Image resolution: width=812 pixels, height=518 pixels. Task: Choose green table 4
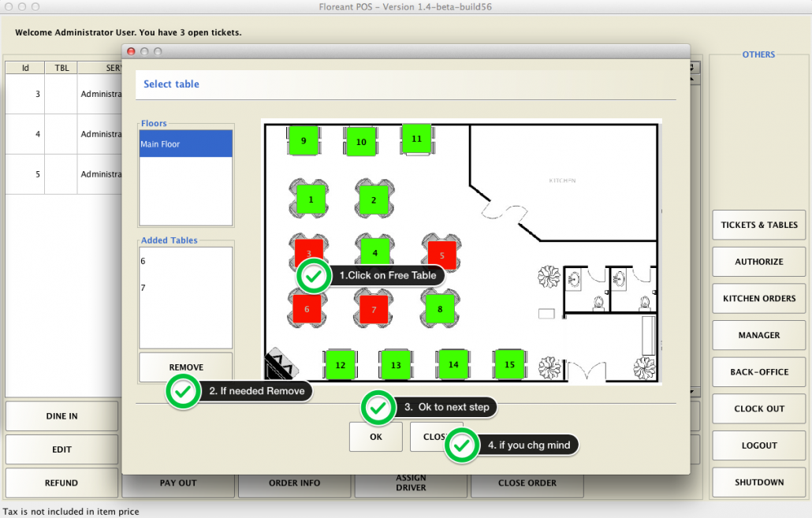point(375,252)
